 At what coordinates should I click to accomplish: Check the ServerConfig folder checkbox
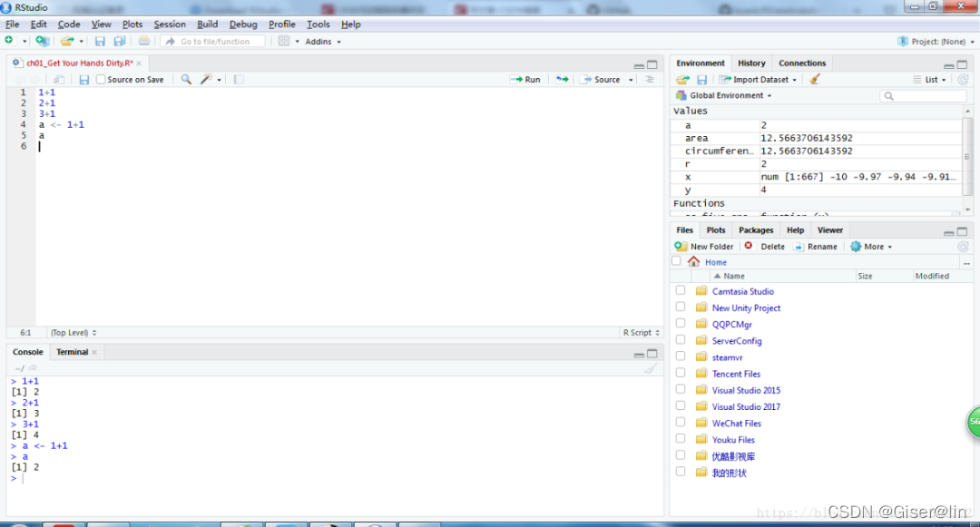[680, 339]
